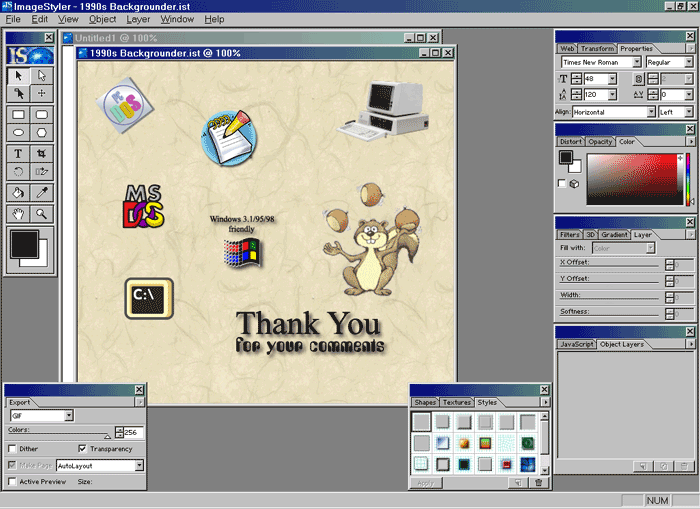Select the blue swirl style thumbnail
The width and height of the screenshot is (700, 509).
point(527,464)
